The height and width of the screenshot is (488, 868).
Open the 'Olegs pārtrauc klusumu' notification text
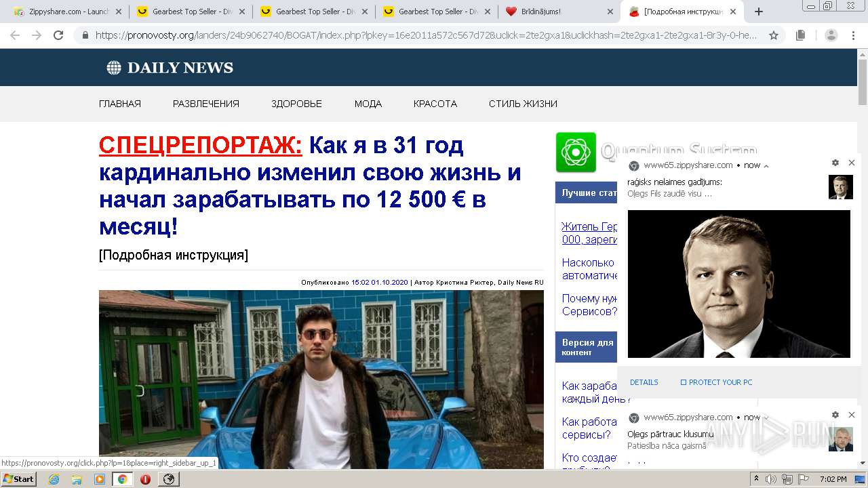[670, 434]
